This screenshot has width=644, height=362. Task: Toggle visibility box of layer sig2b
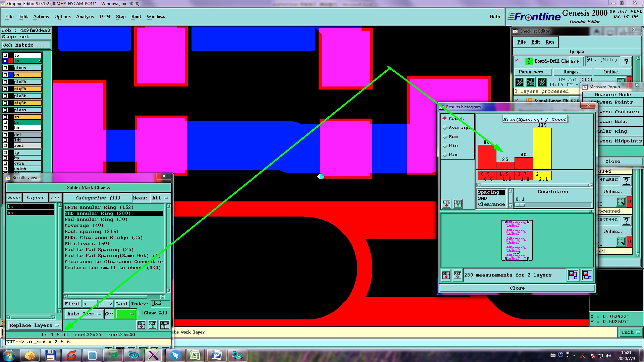[5, 89]
